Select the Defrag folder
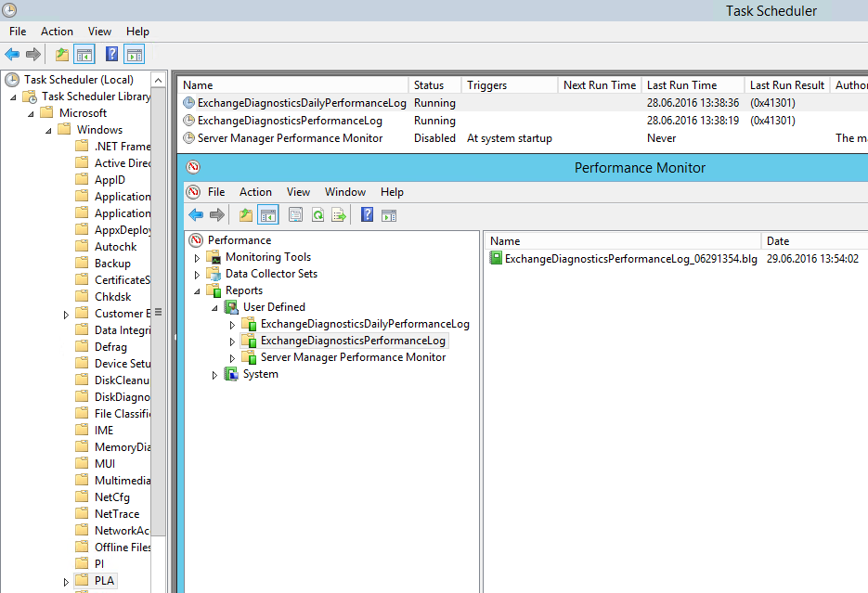This screenshot has width=868, height=593. tap(110, 347)
